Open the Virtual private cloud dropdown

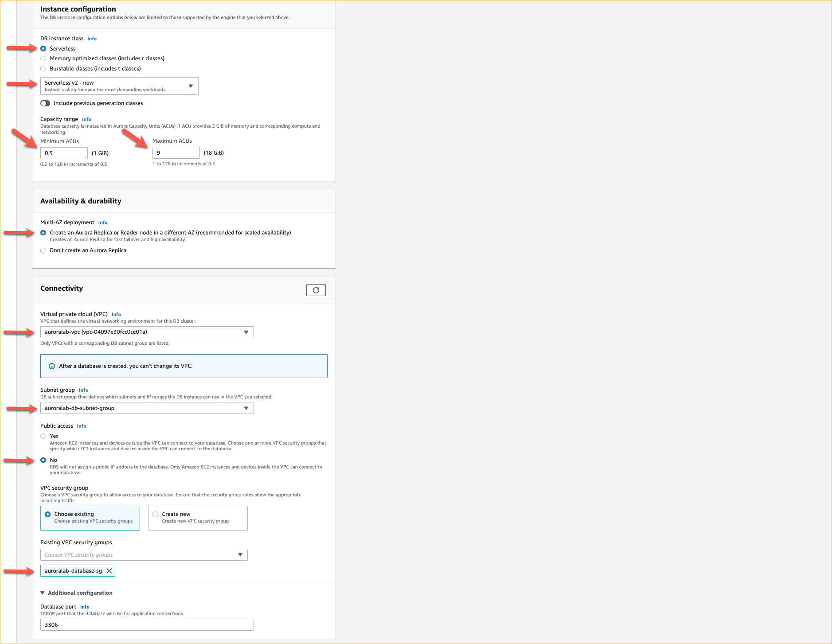[x=147, y=332]
